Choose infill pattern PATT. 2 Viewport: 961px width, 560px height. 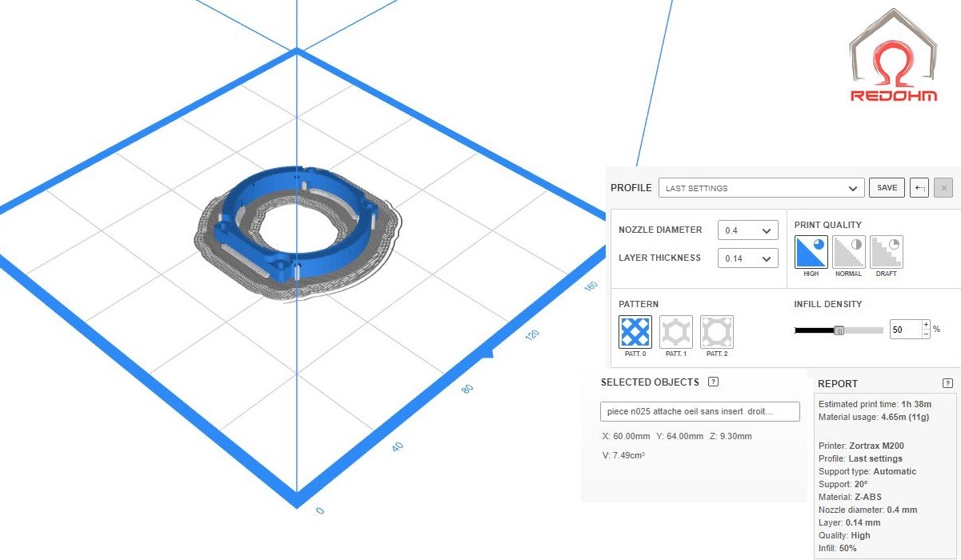(x=717, y=332)
